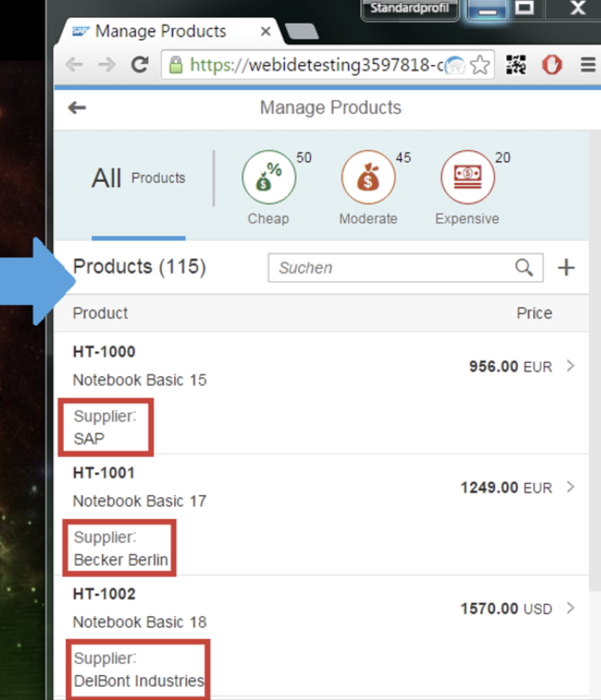601x700 pixels.
Task: Click the 1570.00 USD price
Action: (506, 608)
